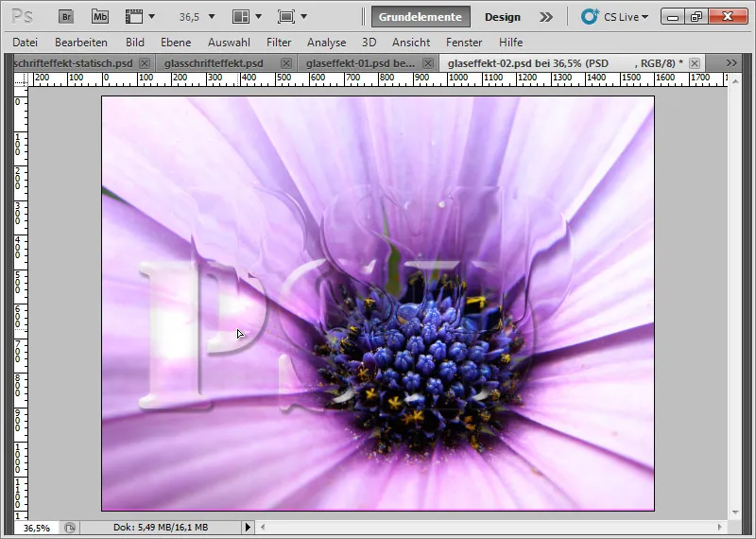
Task: Click the Arrange Documents icon
Action: [241, 17]
